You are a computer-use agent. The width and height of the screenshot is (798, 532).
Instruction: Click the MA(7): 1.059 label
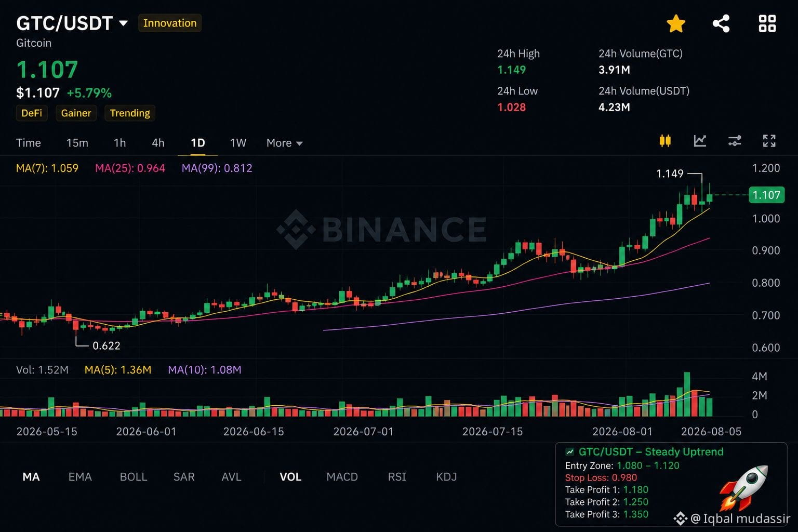coord(47,168)
